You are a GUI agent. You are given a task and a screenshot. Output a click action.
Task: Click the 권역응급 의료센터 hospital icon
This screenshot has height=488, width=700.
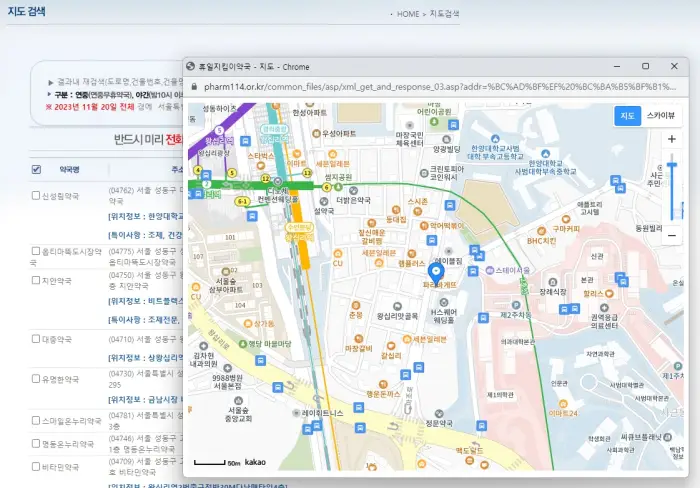604,308
